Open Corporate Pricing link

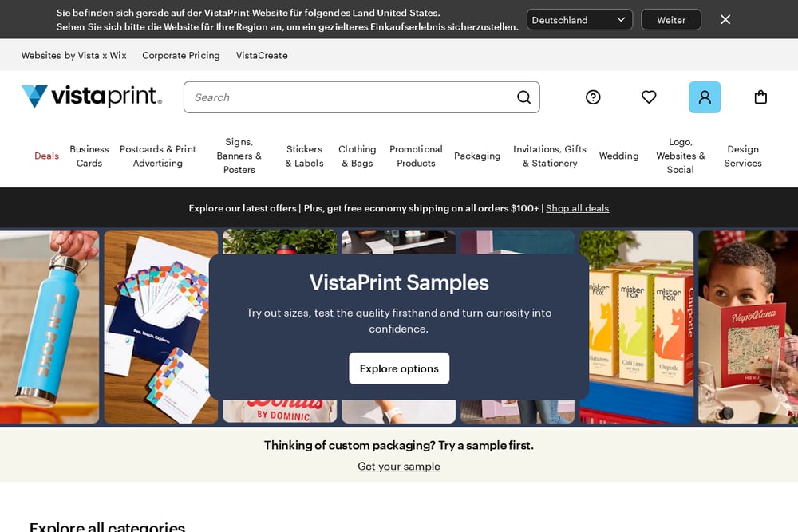pyautogui.click(x=181, y=56)
